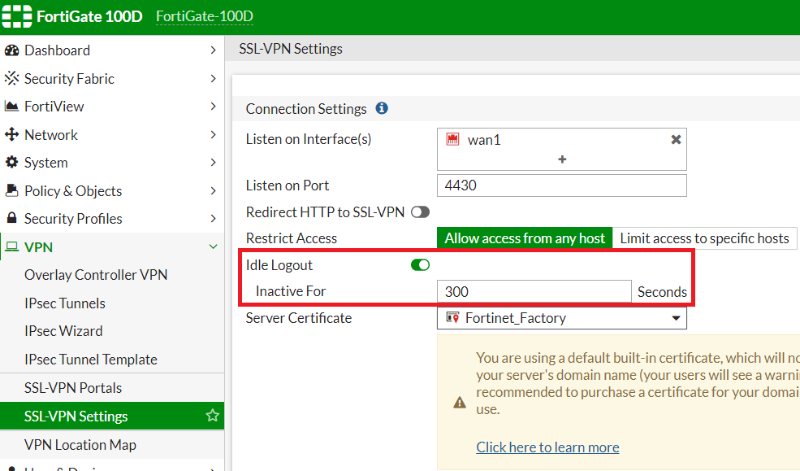Click the Connection Settings info icon
800x471 pixels.
tap(381, 108)
